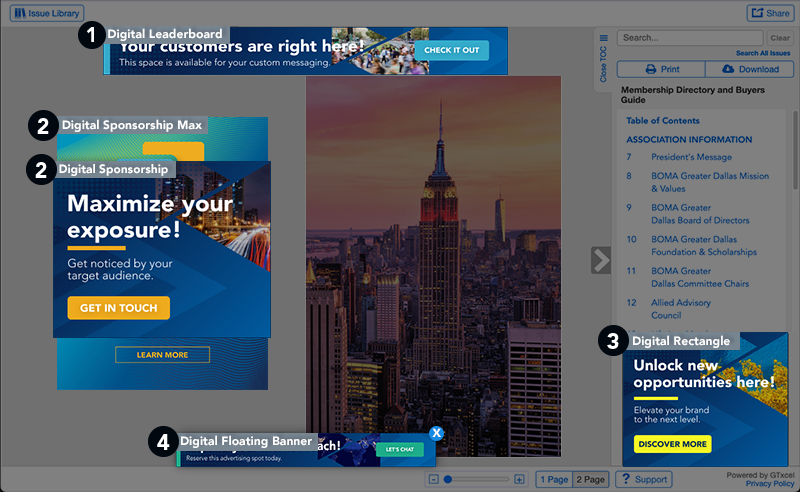
Task: Click Search All Issues link
Action: (x=763, y=53)
